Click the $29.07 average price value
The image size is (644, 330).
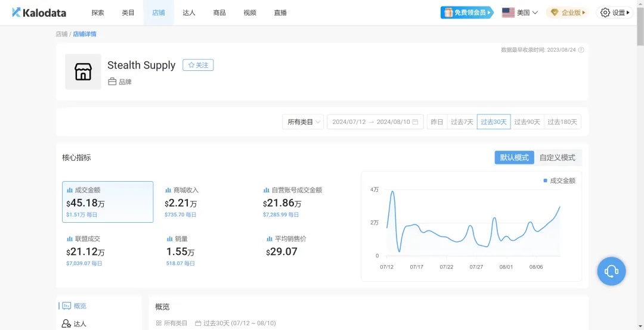tap(281, 251)
